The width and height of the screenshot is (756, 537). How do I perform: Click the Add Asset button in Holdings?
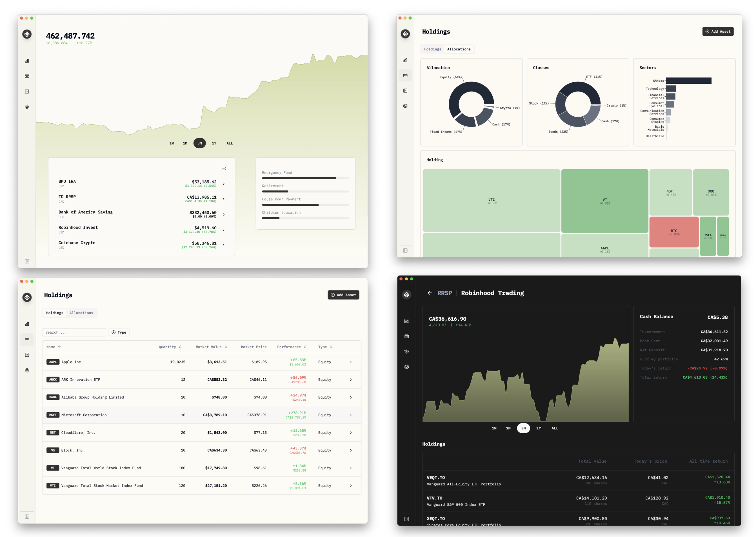pyautogui.click(x=344, y=295)
